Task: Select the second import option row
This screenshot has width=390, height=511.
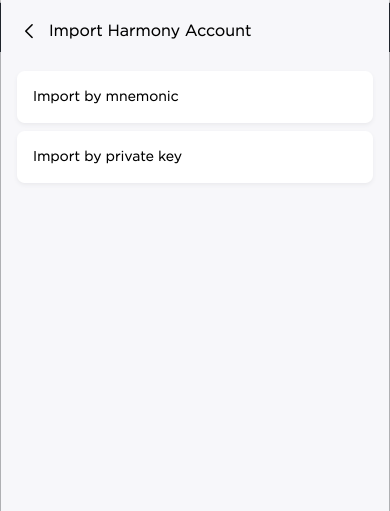Action: [195, 157]
